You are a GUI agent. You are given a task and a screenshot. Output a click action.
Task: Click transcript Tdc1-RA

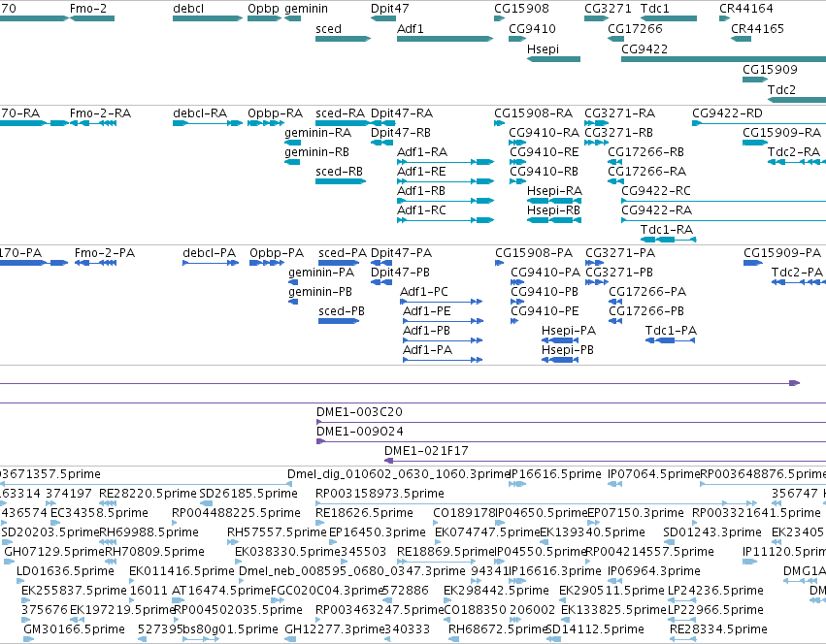point(669,241)
